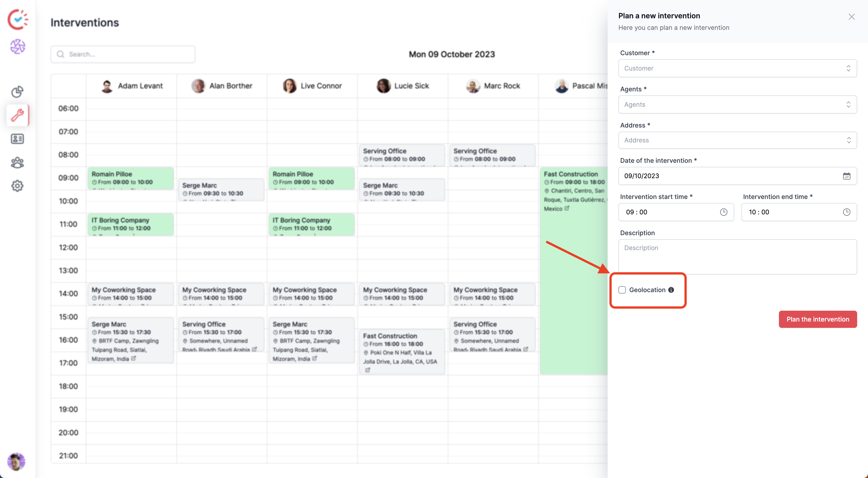Expand the Customer dropdown
The image size is (868, 478).
pyautogui.click(x=737, y=69)
